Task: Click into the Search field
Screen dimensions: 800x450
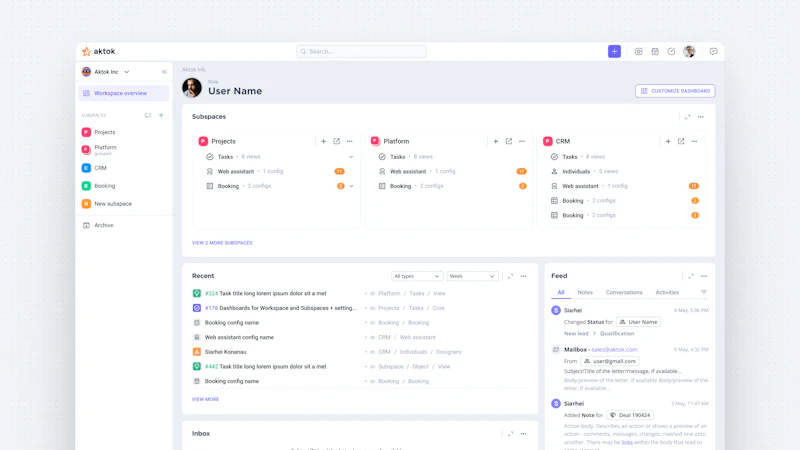Action: click(x=361, y=52)
